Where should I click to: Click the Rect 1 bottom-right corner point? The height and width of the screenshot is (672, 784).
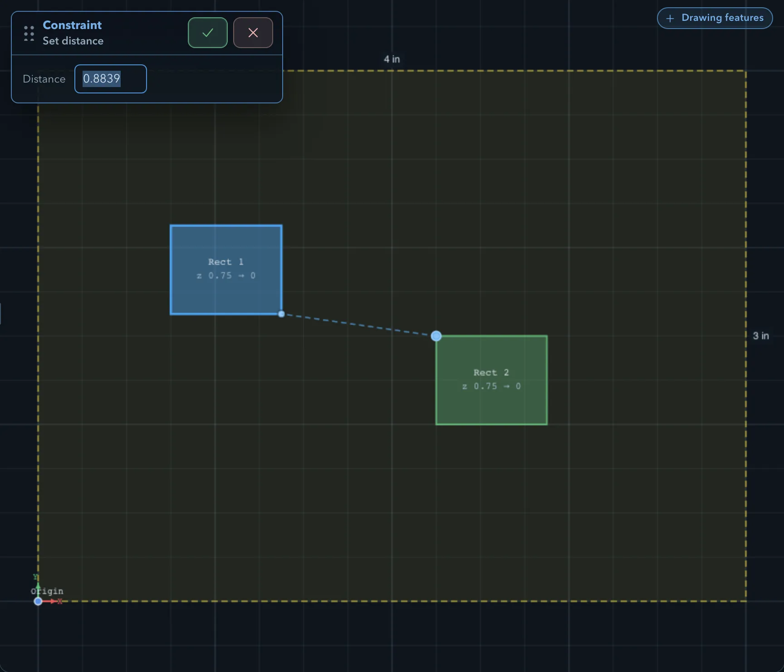[281, 314]
